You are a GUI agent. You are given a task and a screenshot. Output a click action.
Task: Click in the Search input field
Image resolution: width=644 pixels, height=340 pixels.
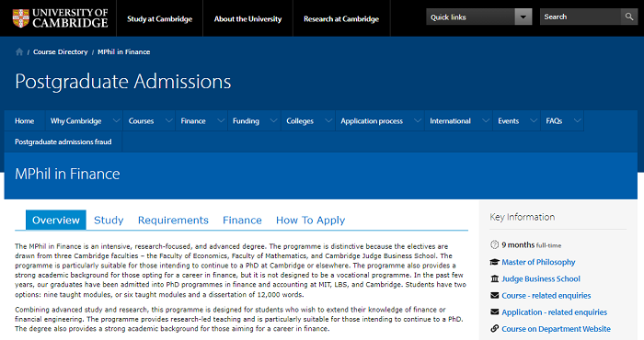(x=581, y=17)
